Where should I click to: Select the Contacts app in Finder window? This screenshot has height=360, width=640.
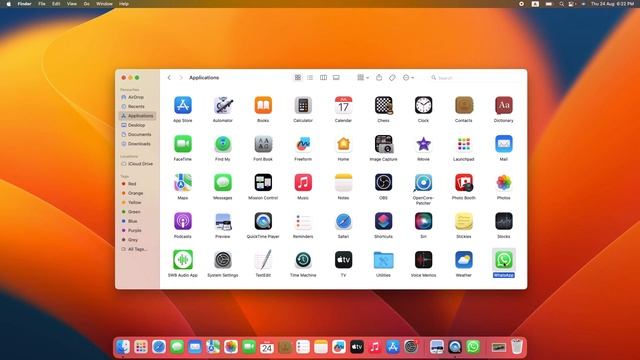click(x=464, y=105)
